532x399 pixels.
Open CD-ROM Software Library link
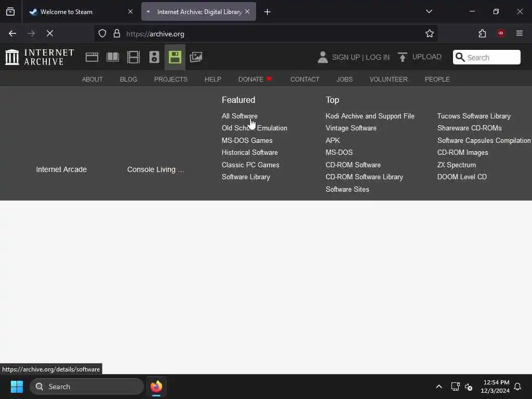[x=364, y=177]
